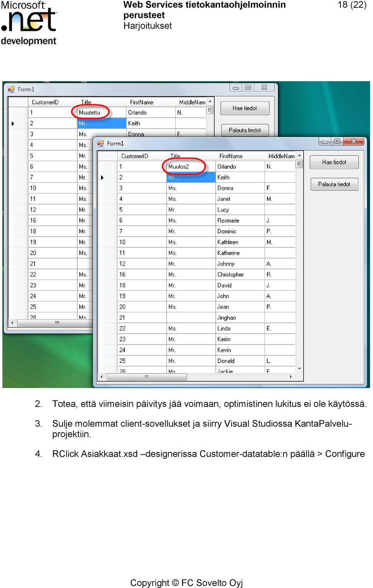Click the Orlando cell in the back window
Viewport: 373px width, 588px height.
click(151, 113)
